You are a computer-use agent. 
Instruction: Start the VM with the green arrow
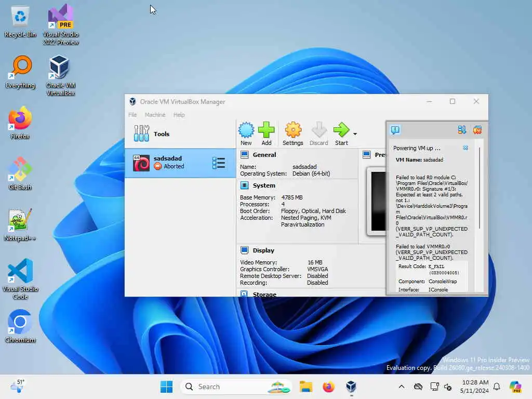(x=341, y=134)
